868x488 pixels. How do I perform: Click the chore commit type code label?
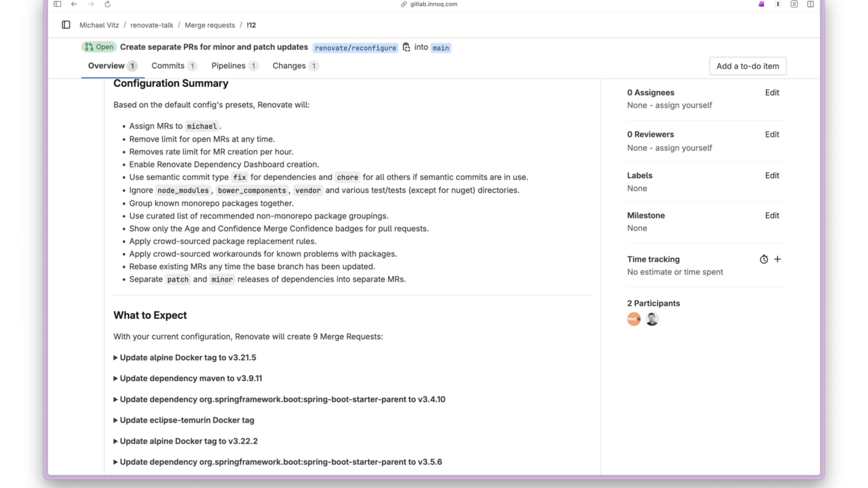(x=347, y=177)
